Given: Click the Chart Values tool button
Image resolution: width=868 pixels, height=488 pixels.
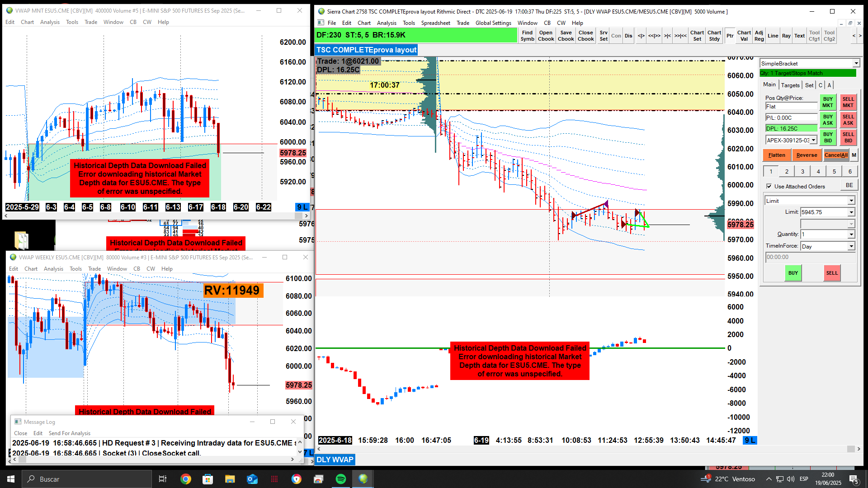Looking at the screenshot, I should click(x=744, y=36).
